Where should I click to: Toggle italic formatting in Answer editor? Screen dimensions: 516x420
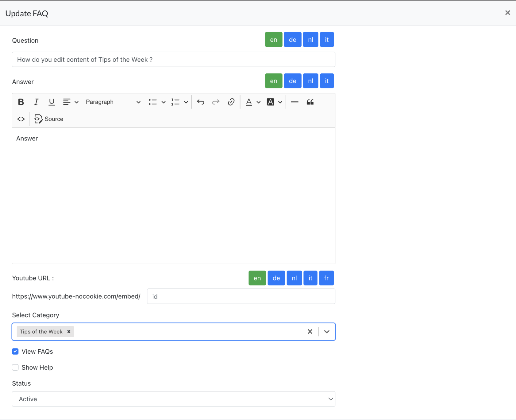pos(36,102)
